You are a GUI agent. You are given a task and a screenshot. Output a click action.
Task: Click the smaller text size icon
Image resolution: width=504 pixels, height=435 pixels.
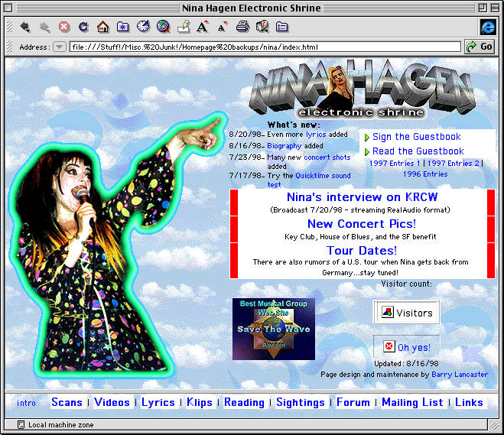click(222, 28)
